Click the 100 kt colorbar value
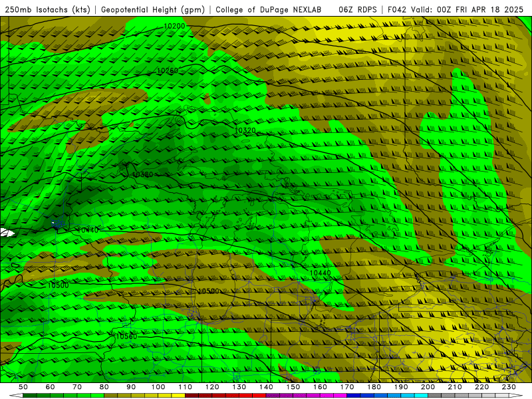532x399 pixels. click(x=158, y=387)
